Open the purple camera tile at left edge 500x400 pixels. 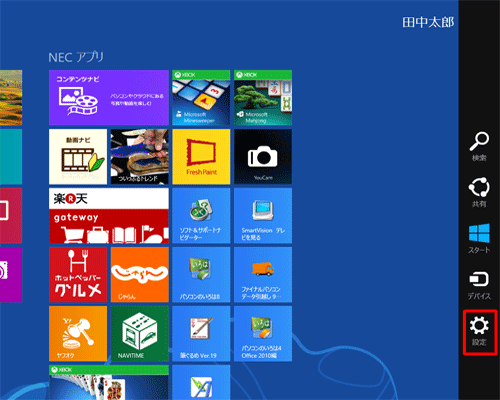tap(11, 275)
